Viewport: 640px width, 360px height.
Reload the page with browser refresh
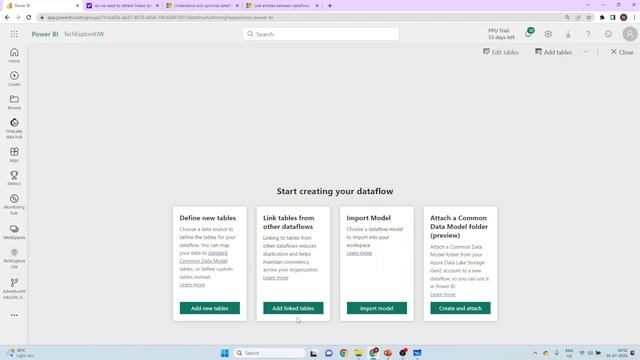coord(29,18)
